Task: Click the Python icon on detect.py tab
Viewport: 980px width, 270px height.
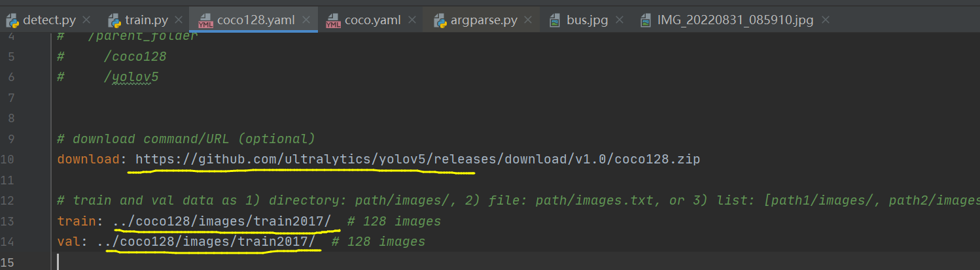Action: [x=12, y=21]
